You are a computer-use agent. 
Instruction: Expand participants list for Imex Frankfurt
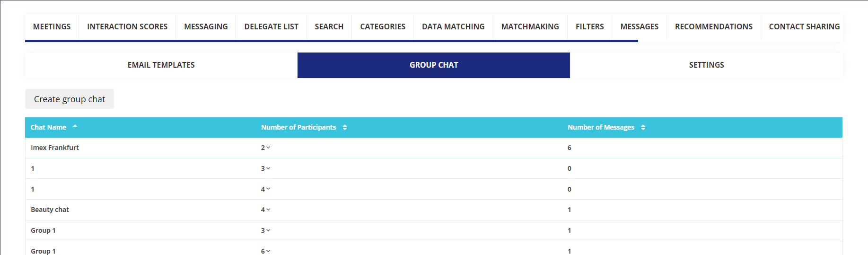click(x=268, y=148)
